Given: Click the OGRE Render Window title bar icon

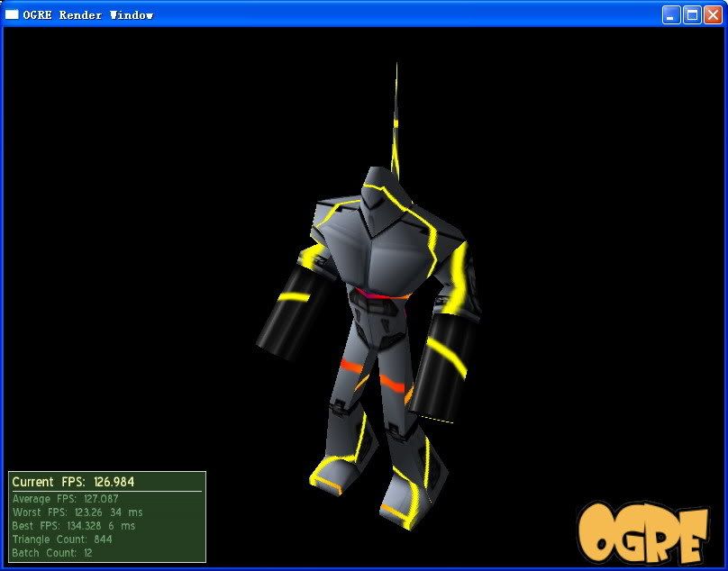Looking at the screenshot, I should tap(12, 14).
